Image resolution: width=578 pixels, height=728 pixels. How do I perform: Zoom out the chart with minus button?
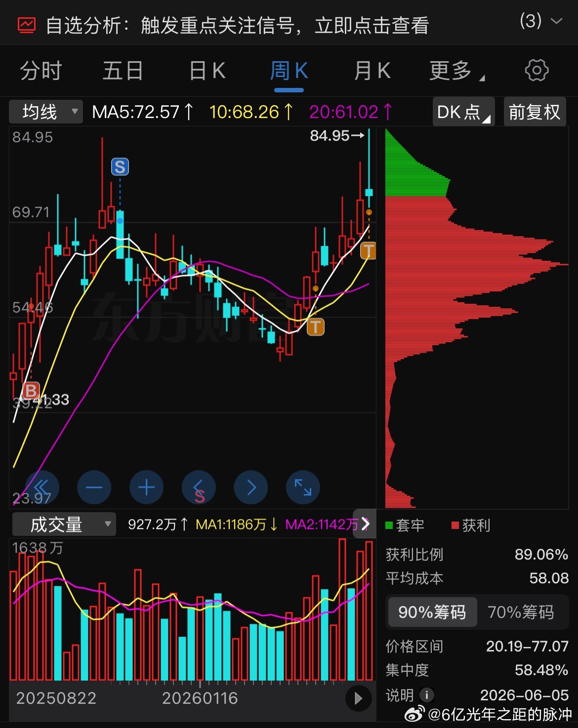[x=94, y=487]
